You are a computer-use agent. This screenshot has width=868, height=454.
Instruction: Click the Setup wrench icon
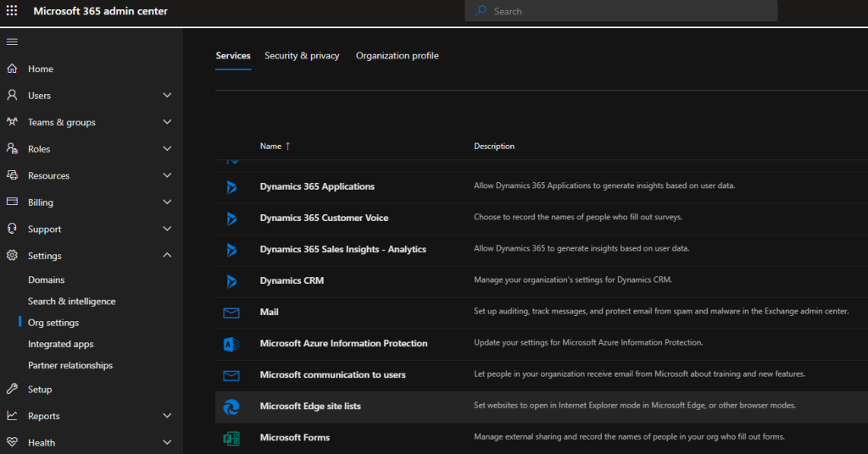coord(12,389)
